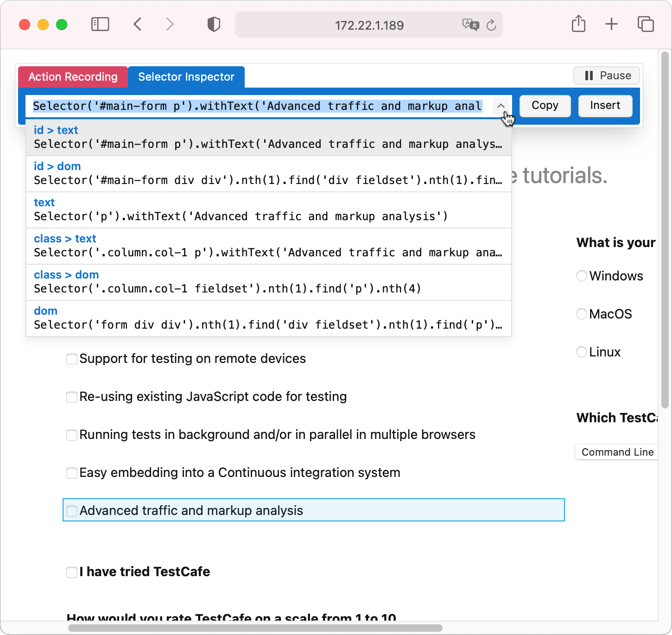Collapse the selector suggestions list
Screen dimensions: 672x635
(x=501, y=106)
